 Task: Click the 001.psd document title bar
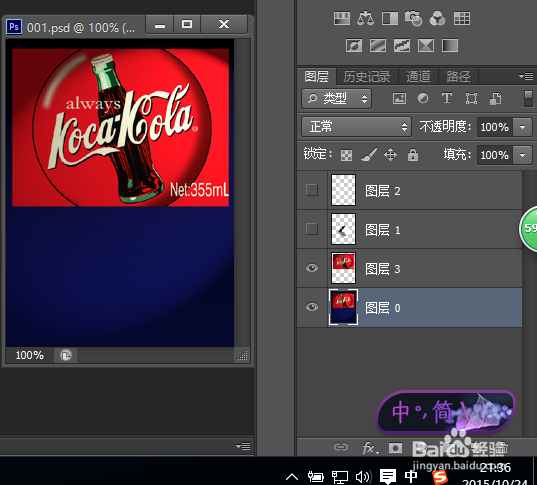[81, 27]
